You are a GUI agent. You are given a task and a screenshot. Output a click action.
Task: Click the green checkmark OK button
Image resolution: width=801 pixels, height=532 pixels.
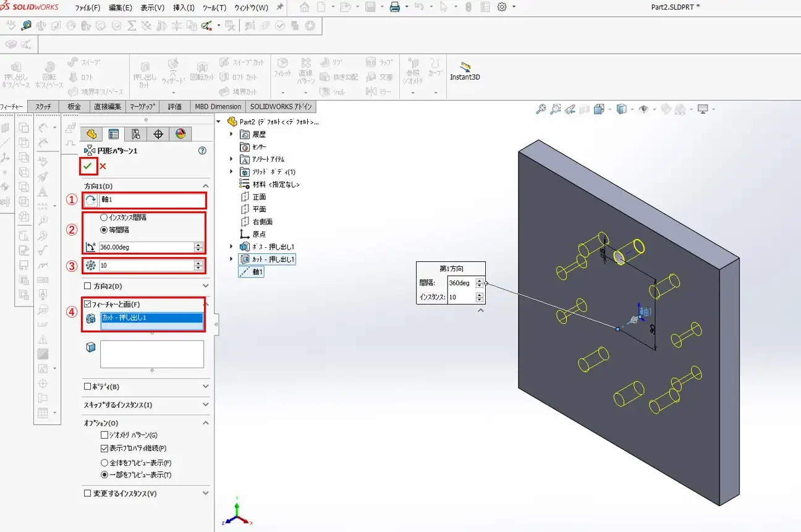(x=88, y=166)
